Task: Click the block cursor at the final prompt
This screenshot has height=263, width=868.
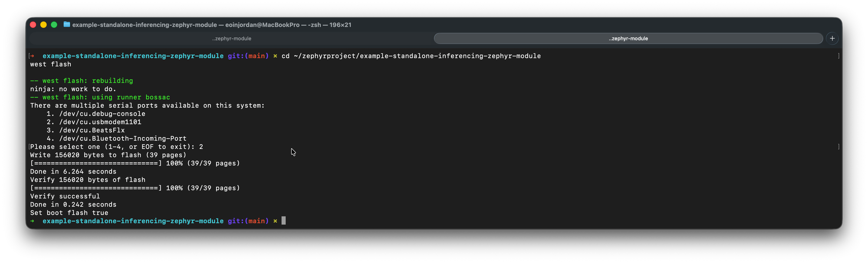Action: coord(283,221)
